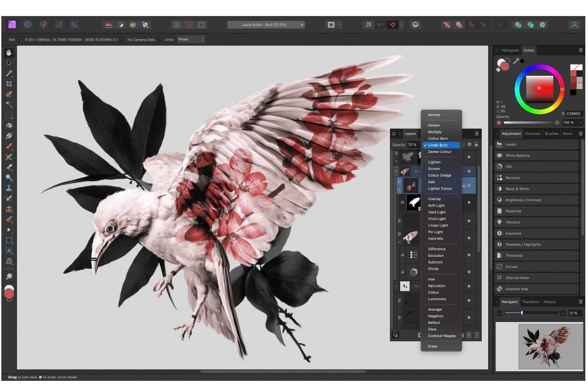Delete layer with the Layers trash icon
This screenshot has height=392, width=588.
pos(477,335)
